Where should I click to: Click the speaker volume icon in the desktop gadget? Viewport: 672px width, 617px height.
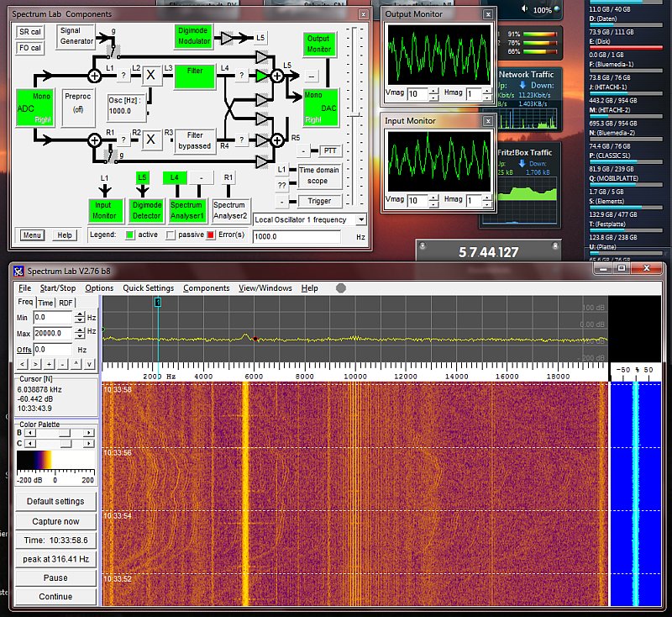point(526,10)
